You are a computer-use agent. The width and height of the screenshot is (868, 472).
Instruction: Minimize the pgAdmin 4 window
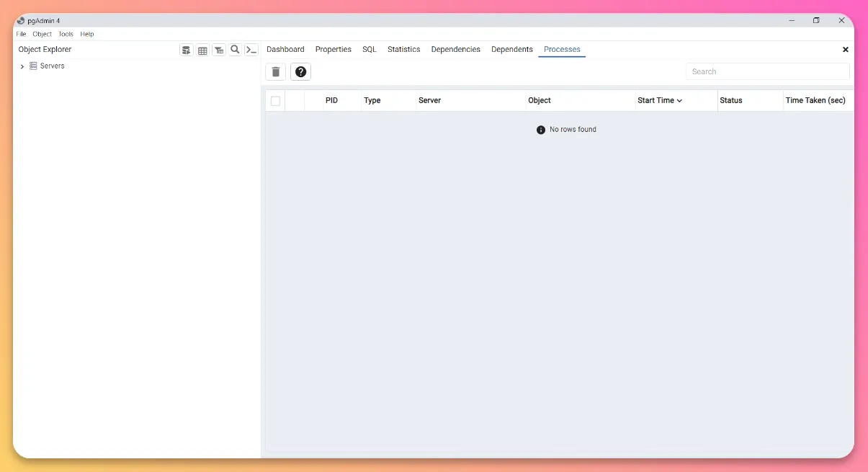tap(792, 21)
